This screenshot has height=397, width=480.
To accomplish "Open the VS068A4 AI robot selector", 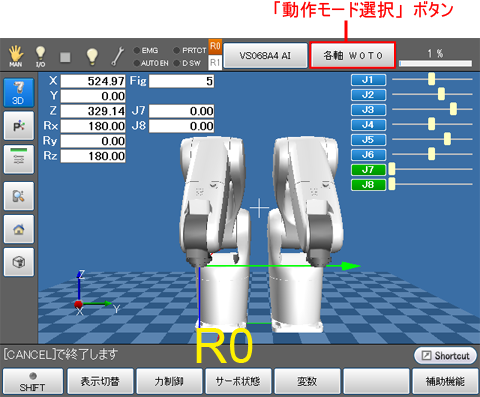I will pyautogui.click(x=265, y=55).
